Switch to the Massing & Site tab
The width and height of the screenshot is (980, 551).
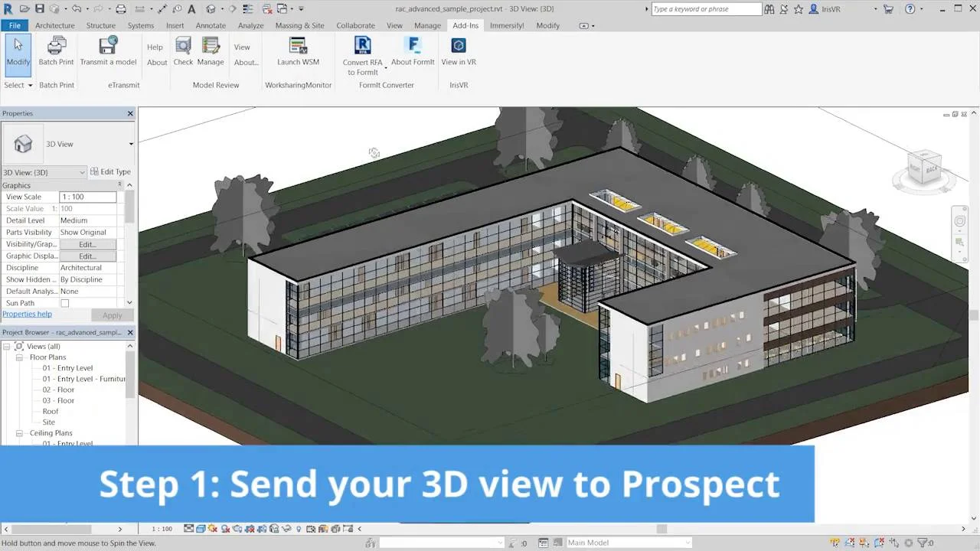[299, 25]
